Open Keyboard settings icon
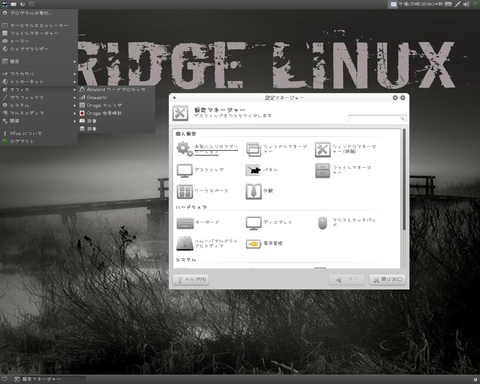This screenshot has width=480, height=384. pyautogui.click(x=185, y=223)
